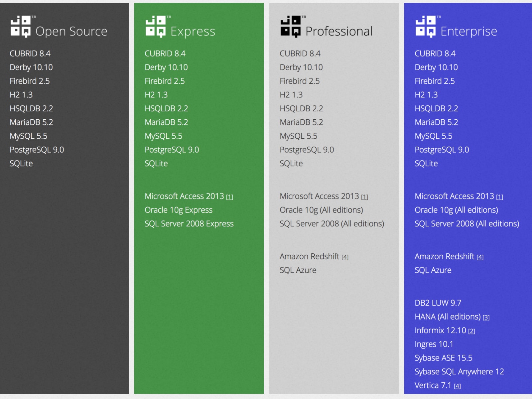Open footnote [1] beside Microsoft Access in Express
532x399 pixels.
tap(230, 197)
